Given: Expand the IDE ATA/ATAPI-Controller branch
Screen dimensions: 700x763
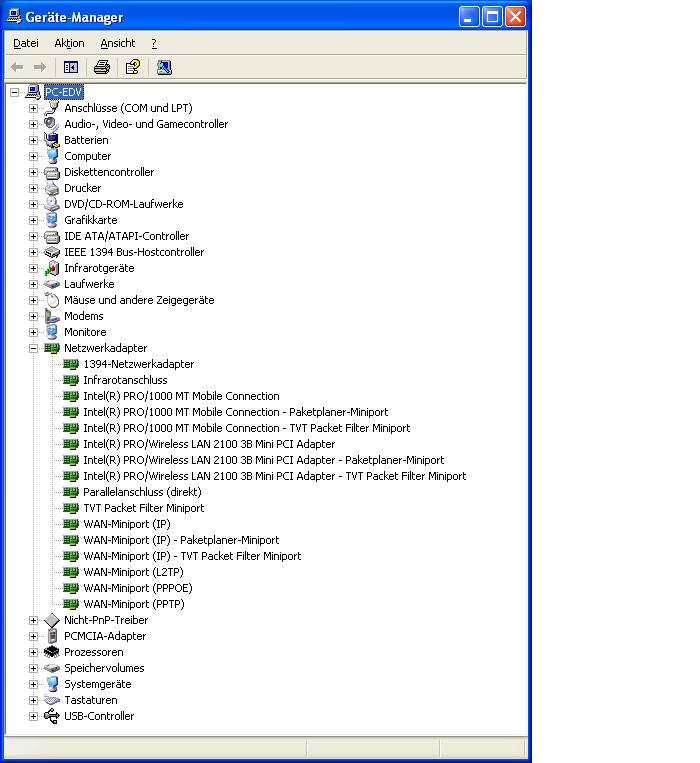Looking at the screenshot, I should point(33,236).
